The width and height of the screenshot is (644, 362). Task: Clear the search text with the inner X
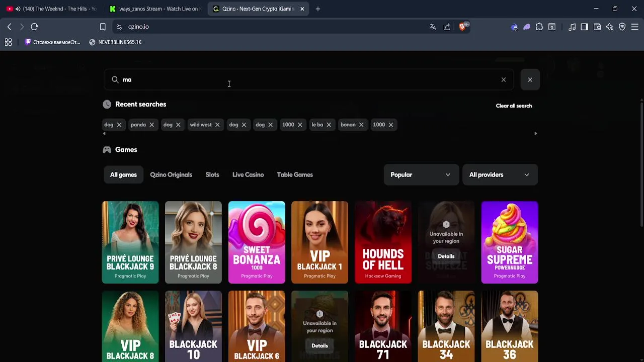[x=504, y=79]
